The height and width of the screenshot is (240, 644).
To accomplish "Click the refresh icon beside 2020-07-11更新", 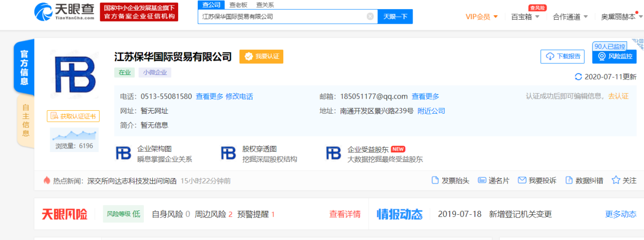I will coord(578,77).
